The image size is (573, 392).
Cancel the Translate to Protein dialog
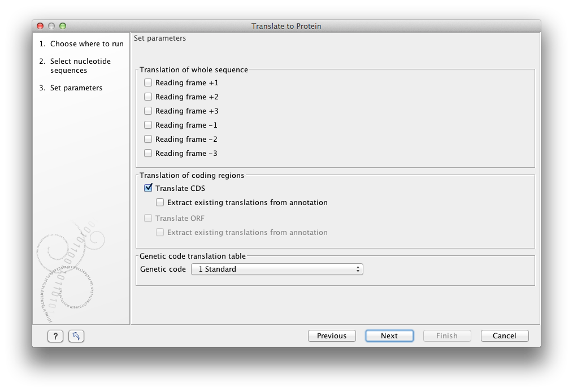click(504, 336)
